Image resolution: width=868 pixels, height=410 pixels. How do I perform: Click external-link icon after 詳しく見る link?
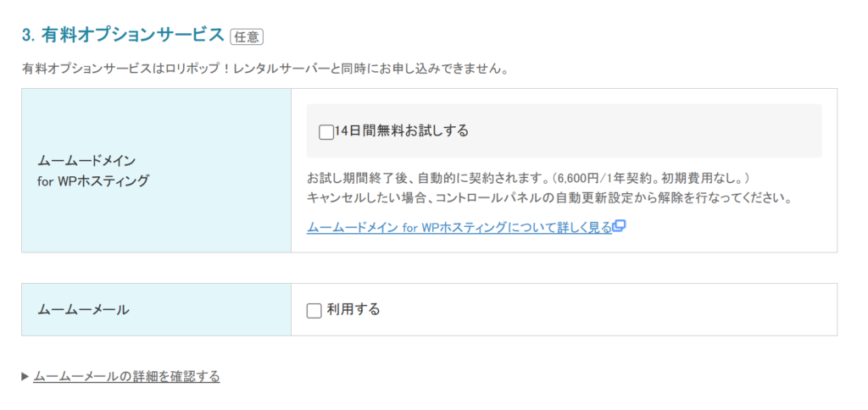(620, 226)
